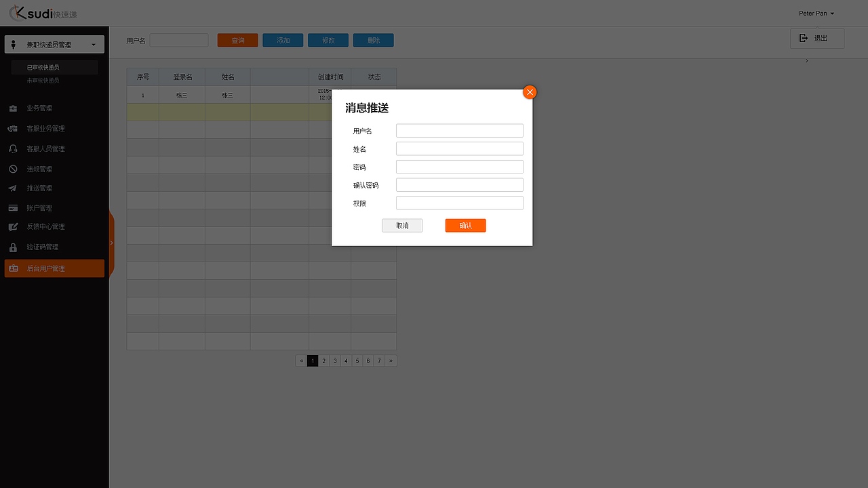Click the 业务管理 briefcase icon

[13, 108]
